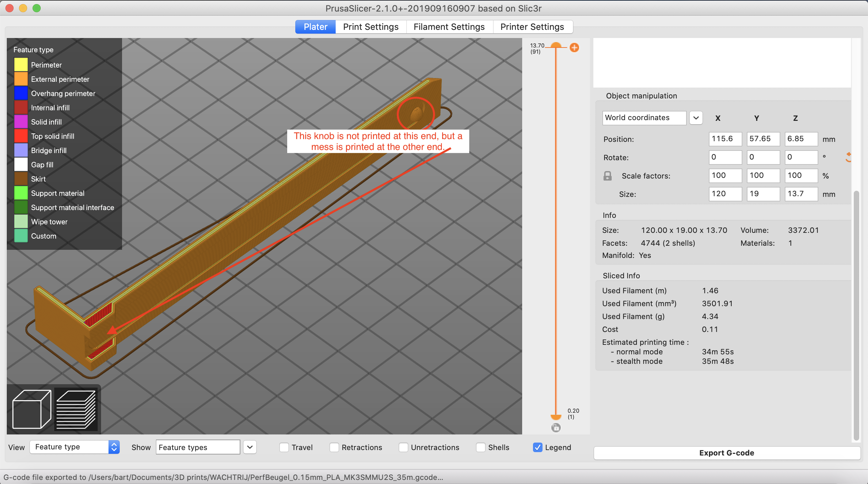Click the Top solid infill red swatch
868x484 pixels.
[21, 136]
